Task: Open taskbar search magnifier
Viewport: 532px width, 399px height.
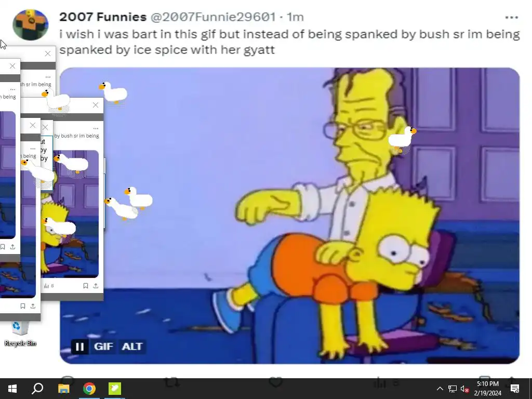Action: (37, 389)
